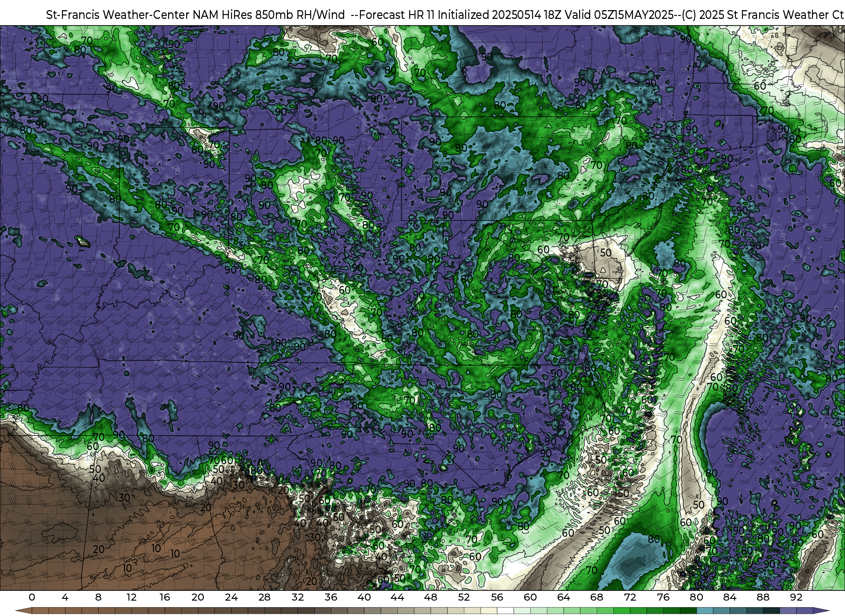Click the colorbar tick label "84"
This screenshot has height=616, width=845.
[730, 597]
